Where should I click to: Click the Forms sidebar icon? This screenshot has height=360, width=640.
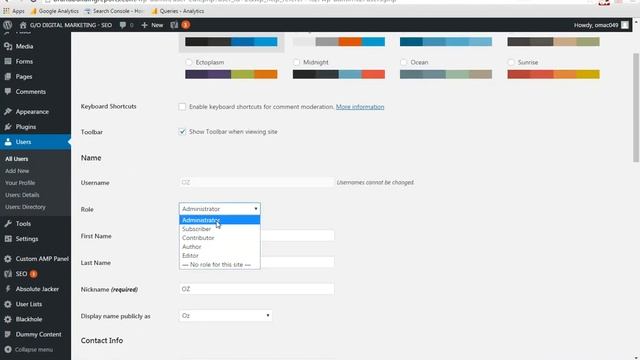8,61
